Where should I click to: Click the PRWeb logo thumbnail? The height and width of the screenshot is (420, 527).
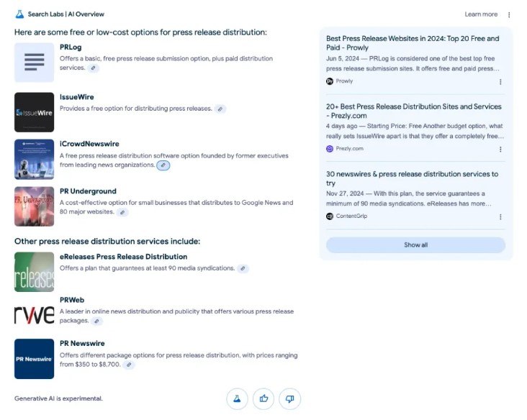[x=34, y=315]
